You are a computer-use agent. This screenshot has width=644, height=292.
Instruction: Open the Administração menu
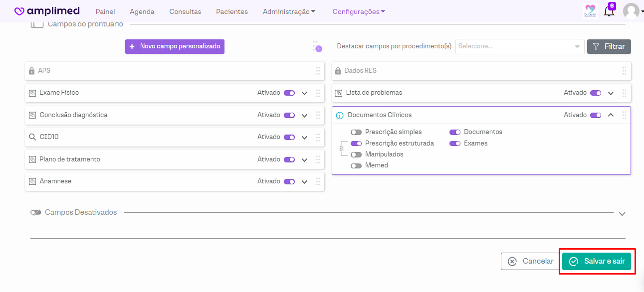tap(289, 11)
